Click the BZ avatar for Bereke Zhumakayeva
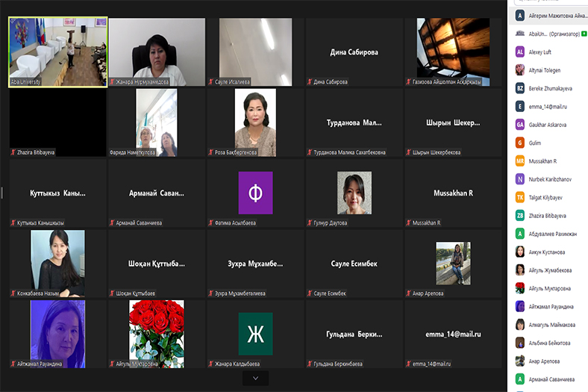Image resolution: width=588 pixels, height=392 pixels. 519,88
